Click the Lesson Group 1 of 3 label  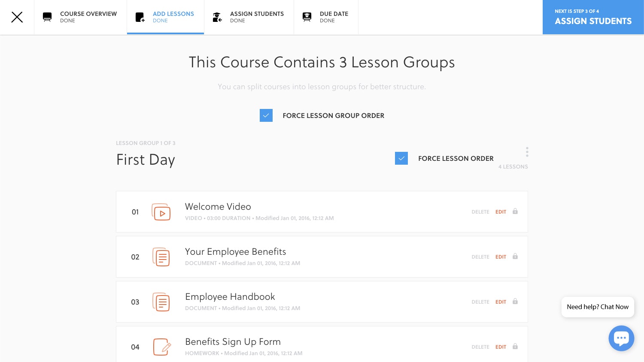146,143
